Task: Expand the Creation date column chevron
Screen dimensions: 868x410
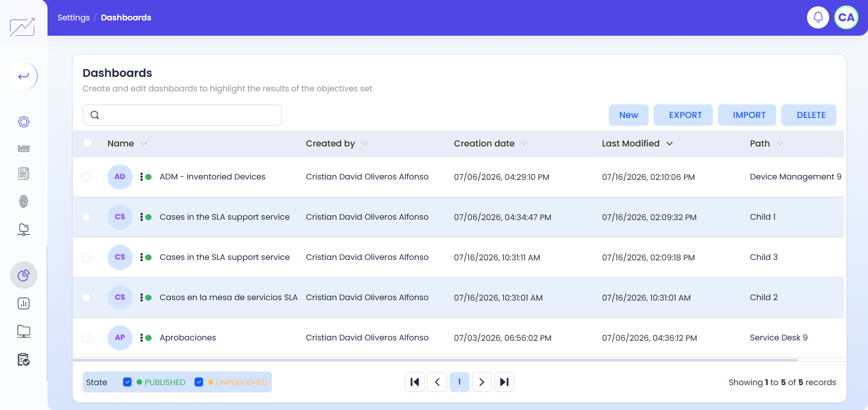Action: coord(524,143)
